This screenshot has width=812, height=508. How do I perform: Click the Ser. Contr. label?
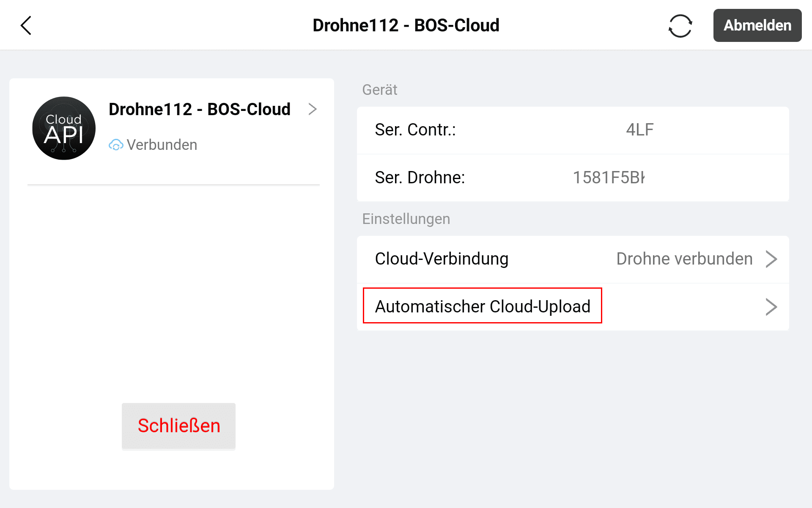415,130
